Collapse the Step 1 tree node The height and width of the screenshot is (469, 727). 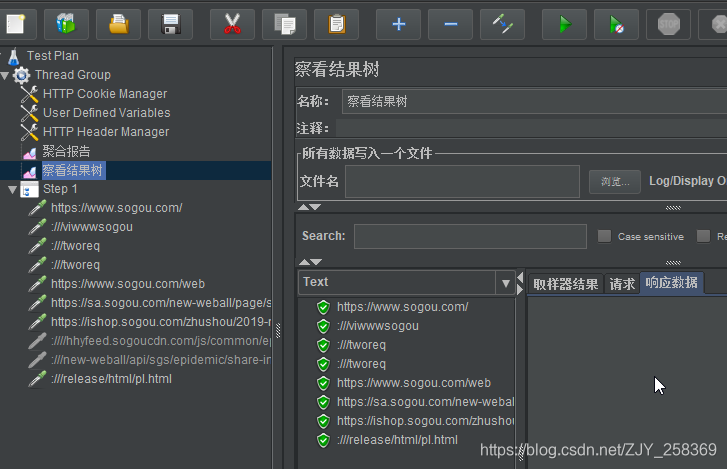[x=13, y=190]
